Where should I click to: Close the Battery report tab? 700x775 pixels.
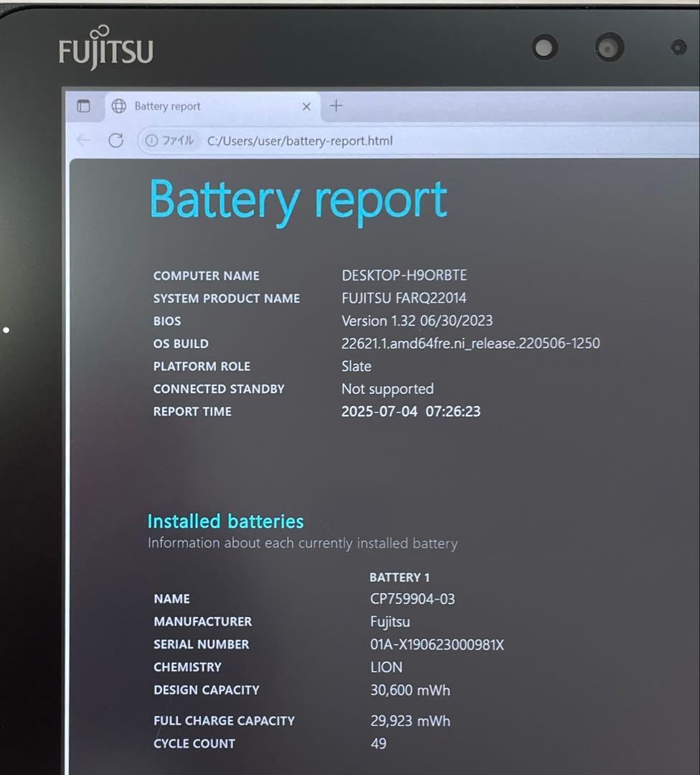click(x=306, y=107)
